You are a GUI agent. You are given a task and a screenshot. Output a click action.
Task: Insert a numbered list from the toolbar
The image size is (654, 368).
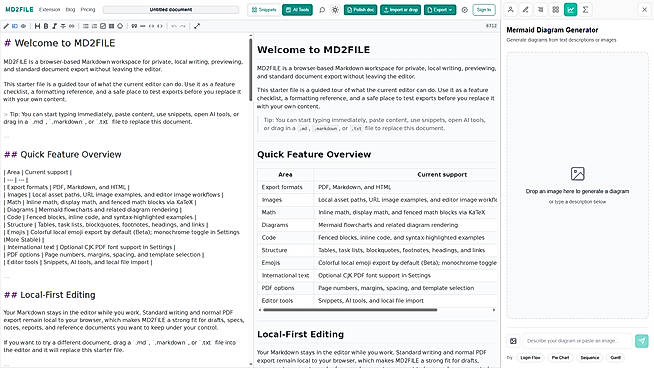[94, 26]
